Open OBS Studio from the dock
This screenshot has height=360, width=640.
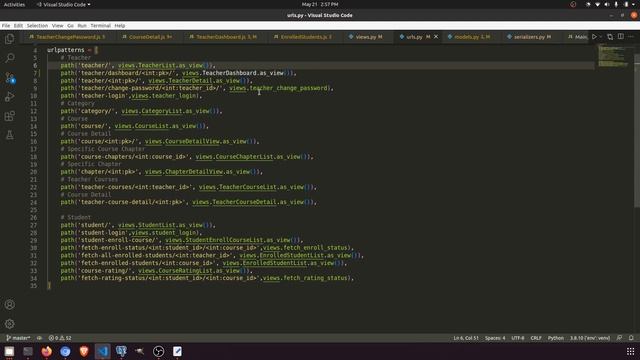(158, 351)
